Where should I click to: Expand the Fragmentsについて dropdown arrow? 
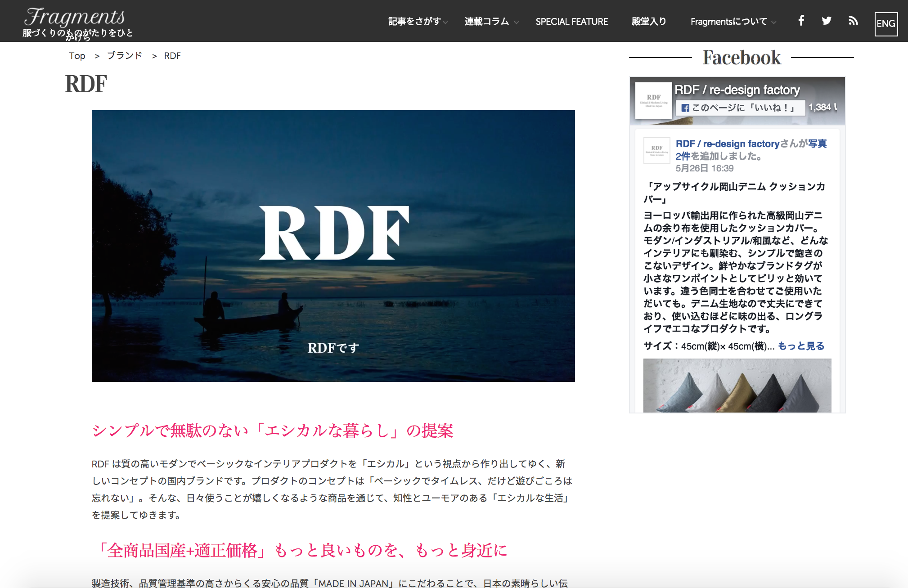coord(773,22)
